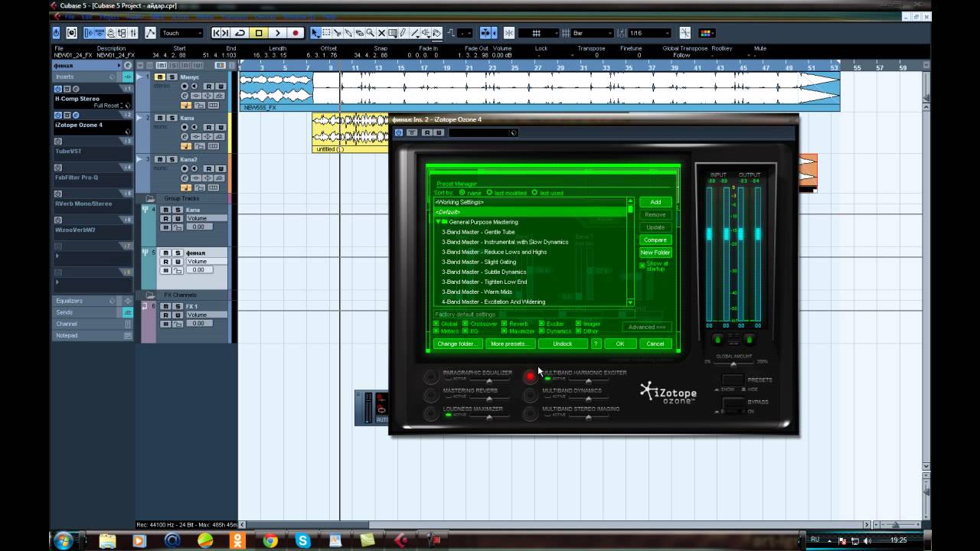Toggle monitor speaker icon on the Капа track 2
Image resolution: width=980 pixels, height=551 pixels.
point(194,127)
